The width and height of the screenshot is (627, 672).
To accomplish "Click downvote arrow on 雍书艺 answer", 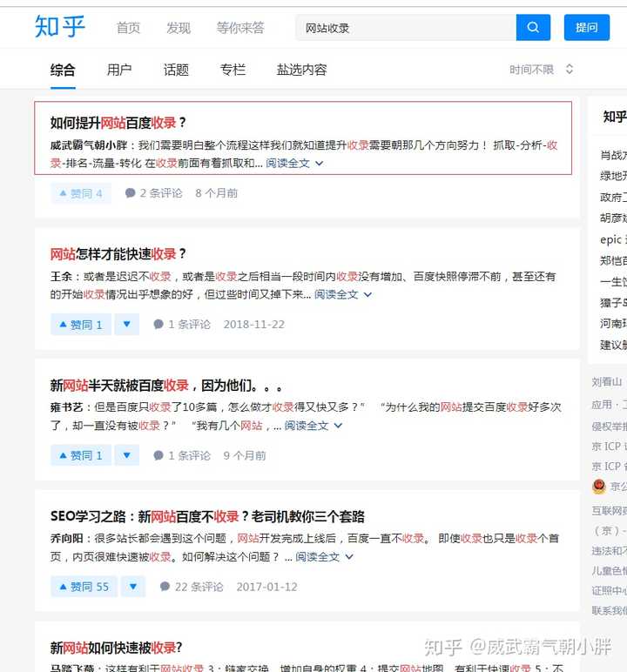I will click(x=126, y=455).
